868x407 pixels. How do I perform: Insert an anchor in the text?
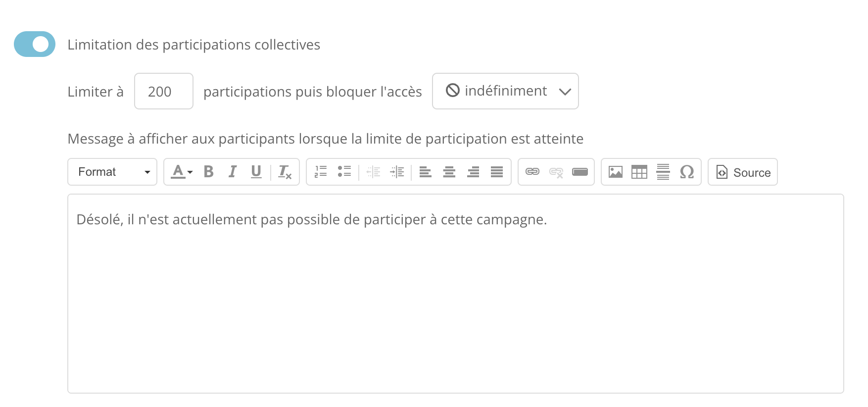point(579,172)
